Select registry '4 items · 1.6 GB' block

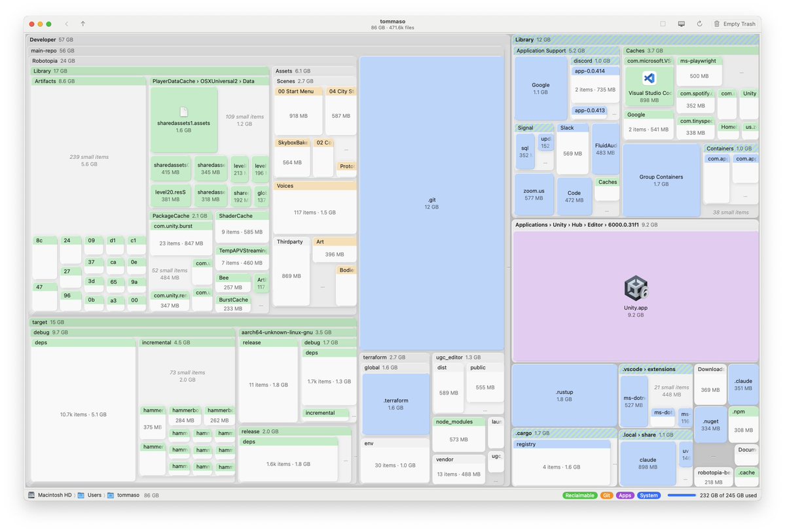[561, 463]
